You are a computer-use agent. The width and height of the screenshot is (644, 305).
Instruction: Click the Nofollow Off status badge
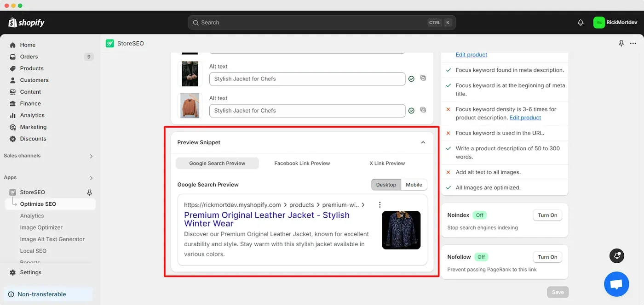click(x=481, y=257)
